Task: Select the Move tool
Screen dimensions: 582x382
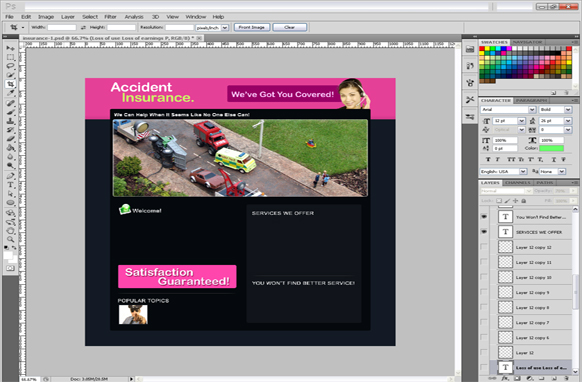Action: [x=10, y=48]
